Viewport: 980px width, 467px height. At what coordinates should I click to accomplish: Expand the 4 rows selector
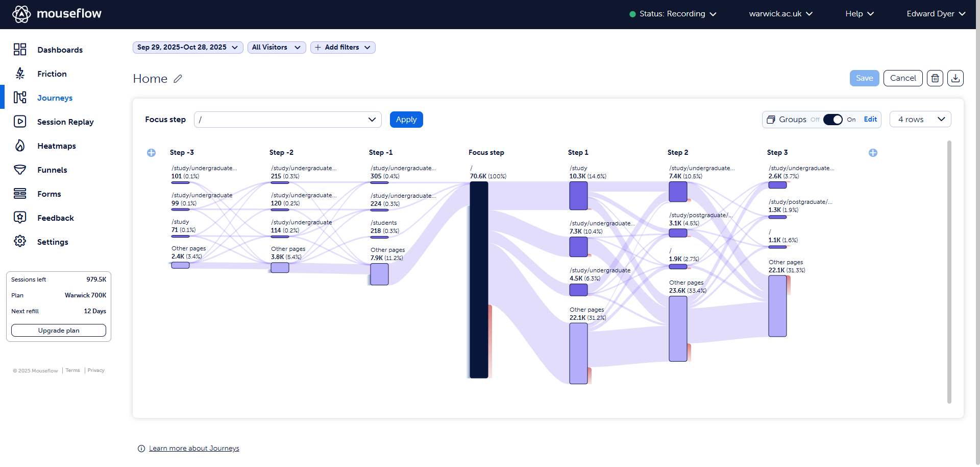tap(920, 120)
